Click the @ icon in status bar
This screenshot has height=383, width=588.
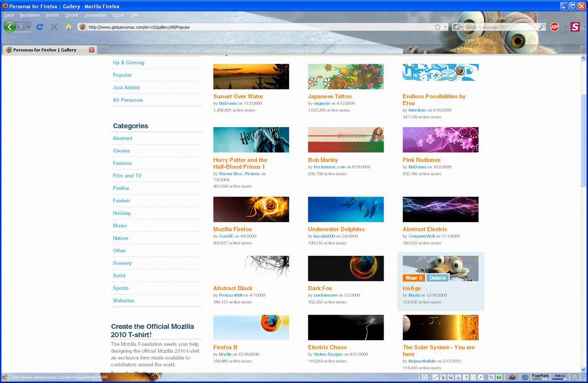(525, 377)
